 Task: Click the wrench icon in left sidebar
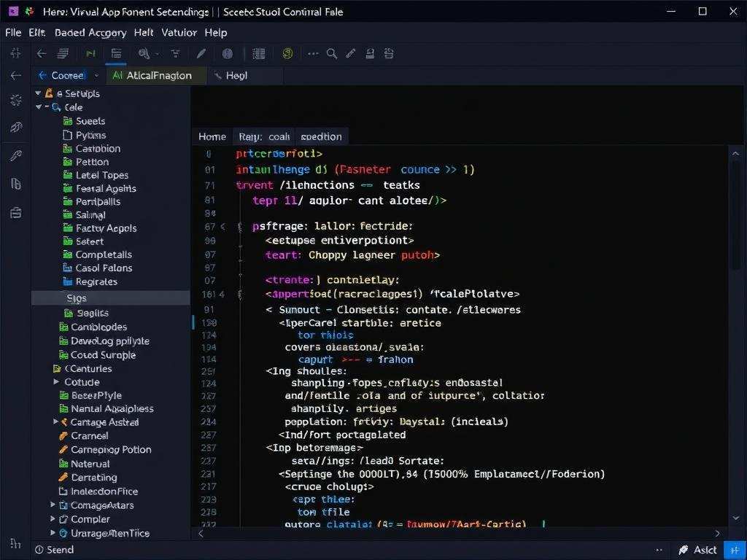click(16, 155)
